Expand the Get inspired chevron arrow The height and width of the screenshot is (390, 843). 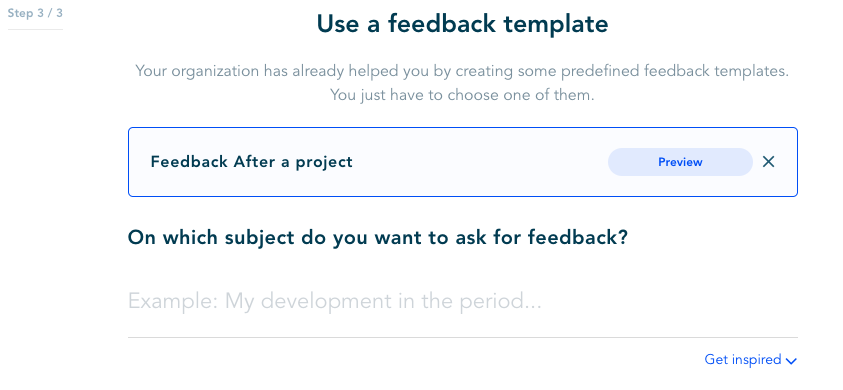point(791,361)
